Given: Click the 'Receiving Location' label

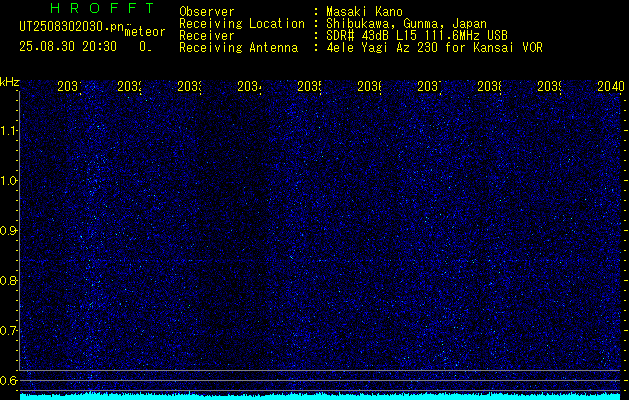Looking at the screenshot, I should click(x=242, y=24).
